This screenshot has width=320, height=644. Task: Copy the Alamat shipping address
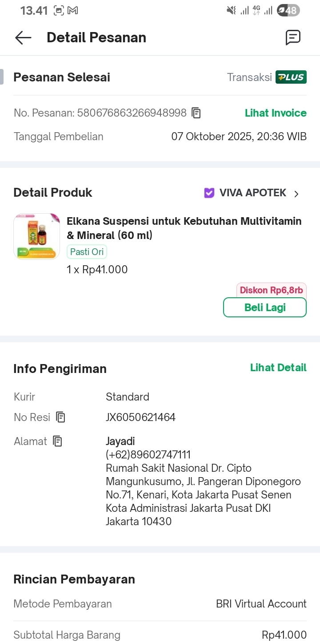pyautogui.click(x=57, y=441)
